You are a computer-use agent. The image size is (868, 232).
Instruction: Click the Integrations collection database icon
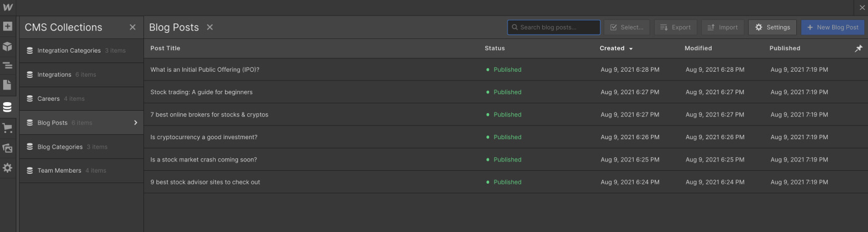[30, 75]
